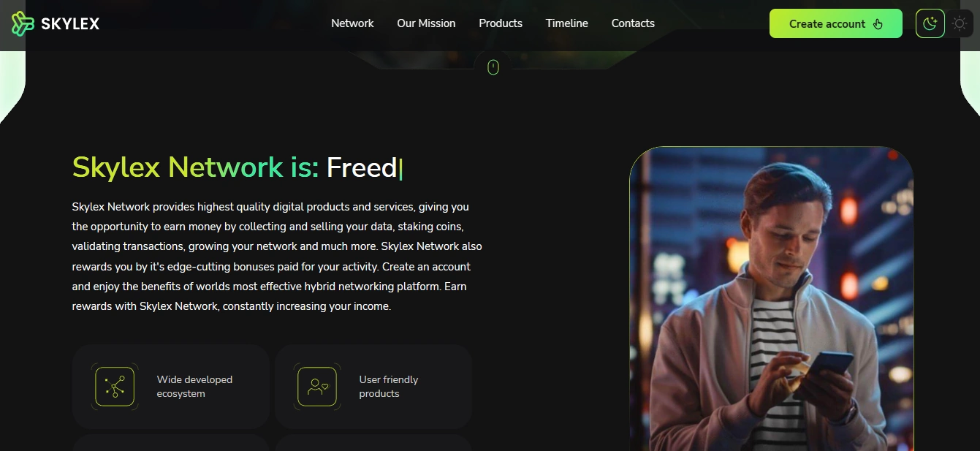The image size is (980, 451).
Task: Click the 'Skylex Network is:' gradient heading
Action: tap(195, 167)
